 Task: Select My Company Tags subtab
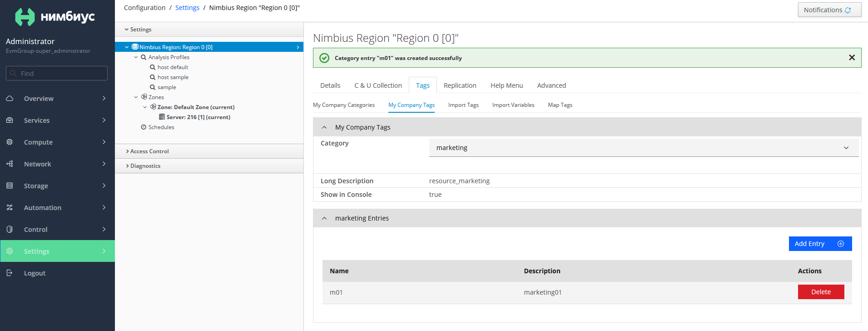[x=412, y=105]
